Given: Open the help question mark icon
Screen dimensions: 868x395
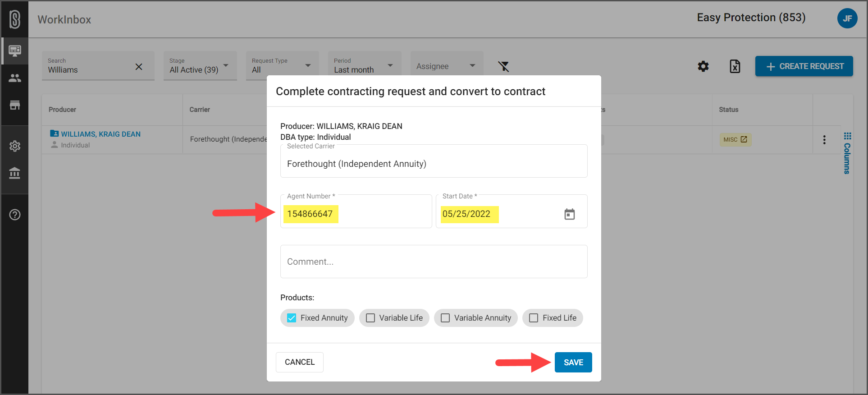Looking at the screenshot, I should point(15,215).
